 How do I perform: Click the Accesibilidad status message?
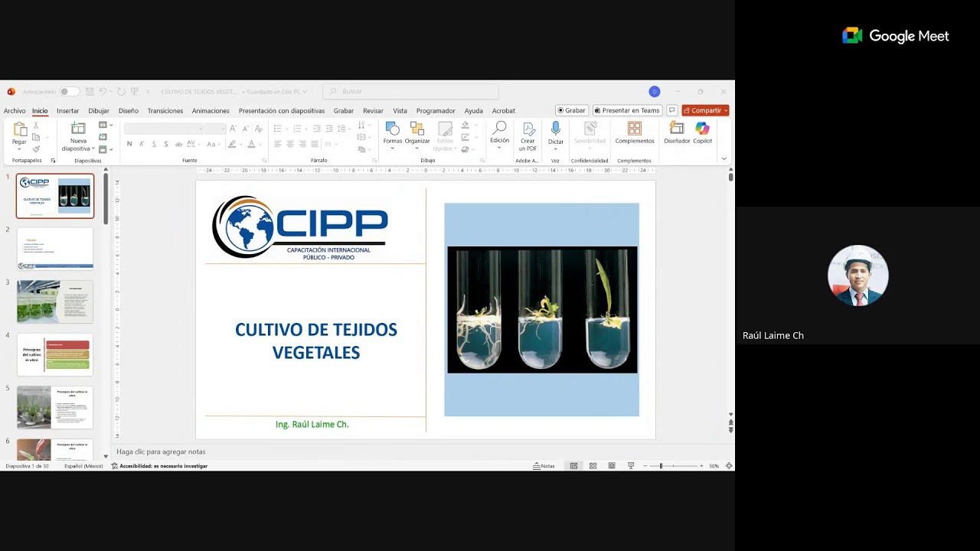tap(159, 465)
